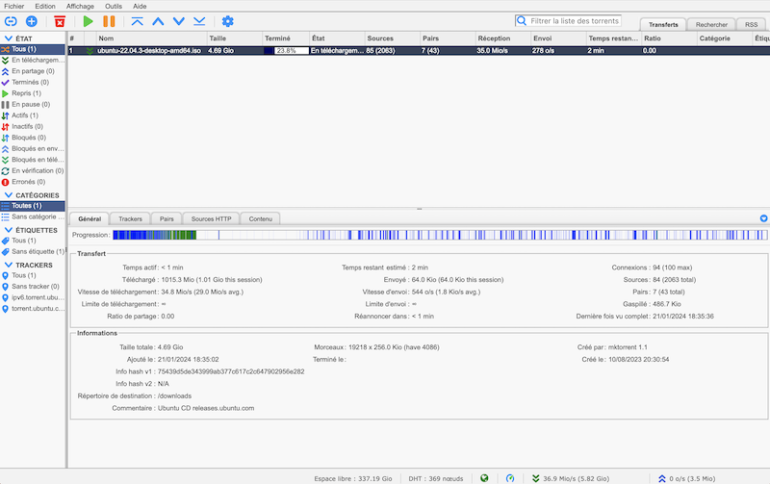Click the pieces Progression bar
The width and height of the screenshot is (770, 484).
point(440,235)
